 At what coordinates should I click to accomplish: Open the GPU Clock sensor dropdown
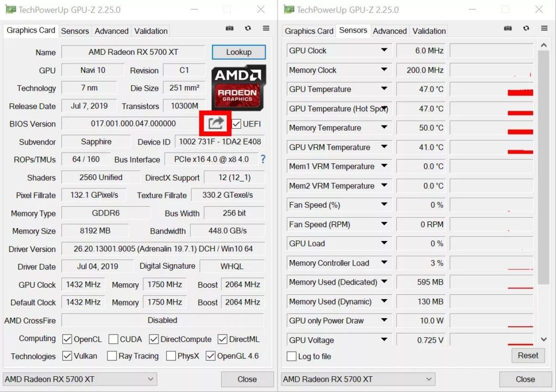tap(384, 50)
